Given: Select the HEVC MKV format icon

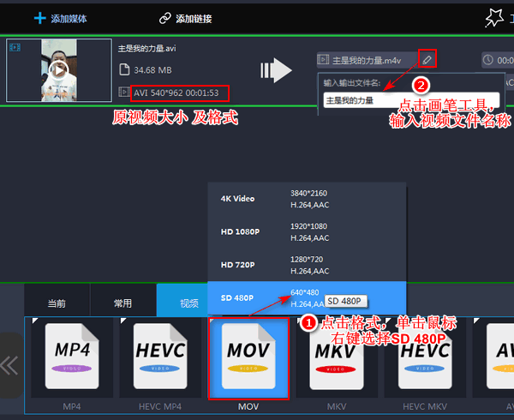Looking at the screenshot, I should (x=425, y=357).
